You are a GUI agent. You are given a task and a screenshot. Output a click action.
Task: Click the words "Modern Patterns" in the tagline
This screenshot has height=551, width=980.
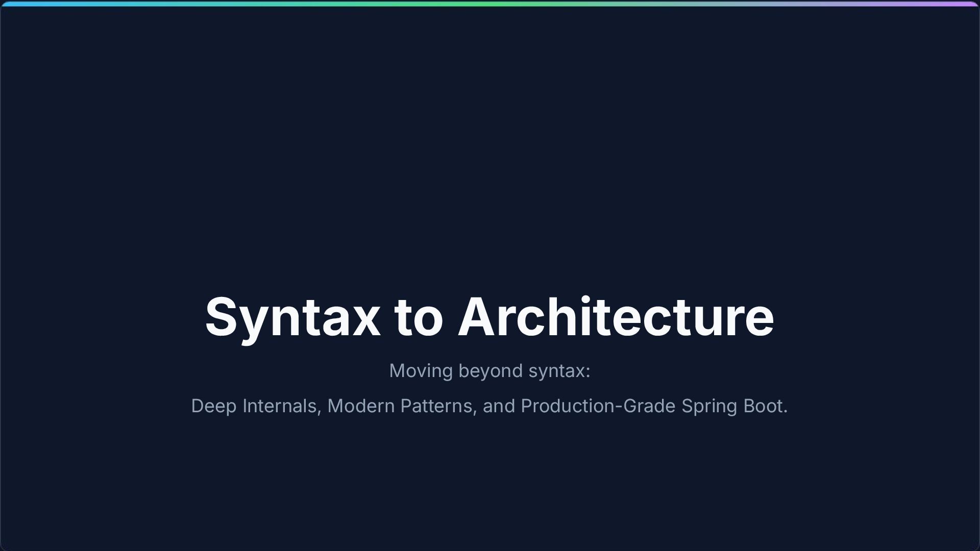(401, 406)
